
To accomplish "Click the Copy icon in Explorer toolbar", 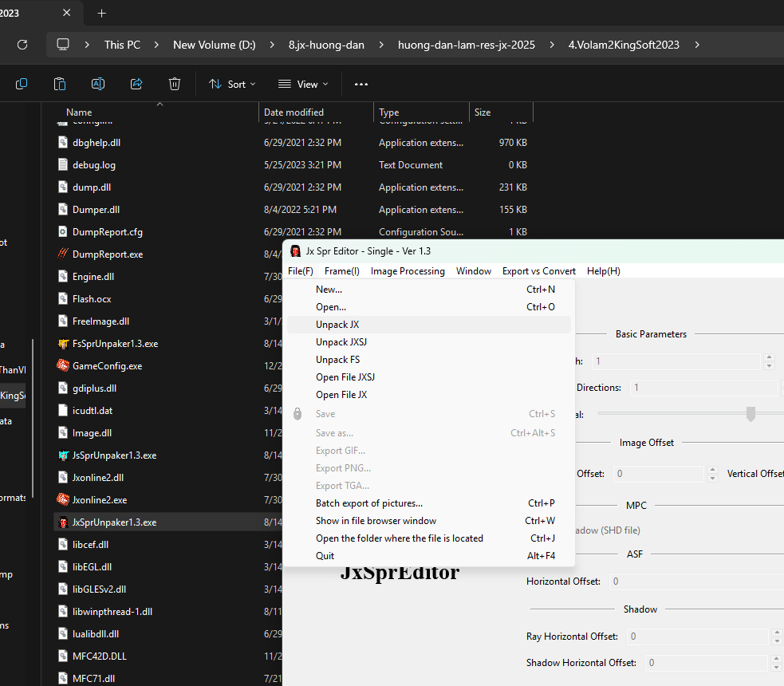I will (22, 84).
